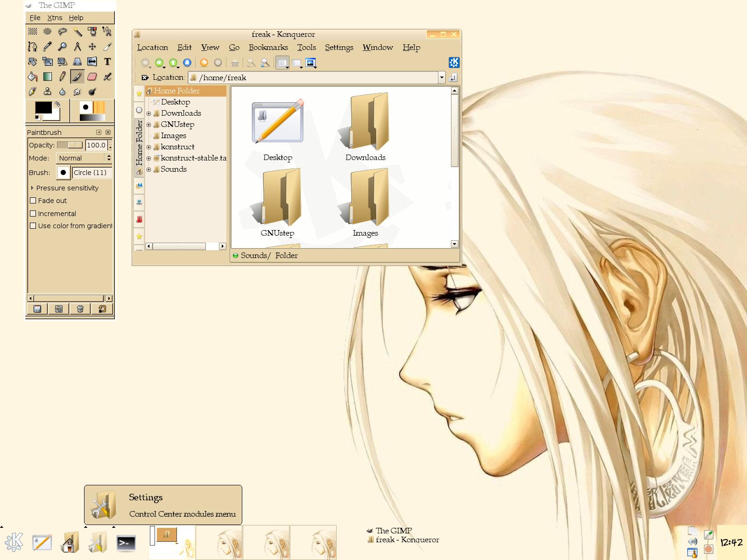The height and width of the screenshot is (560, 747).
Task: Open GIMP's File menu
Action: coord(35,18)
